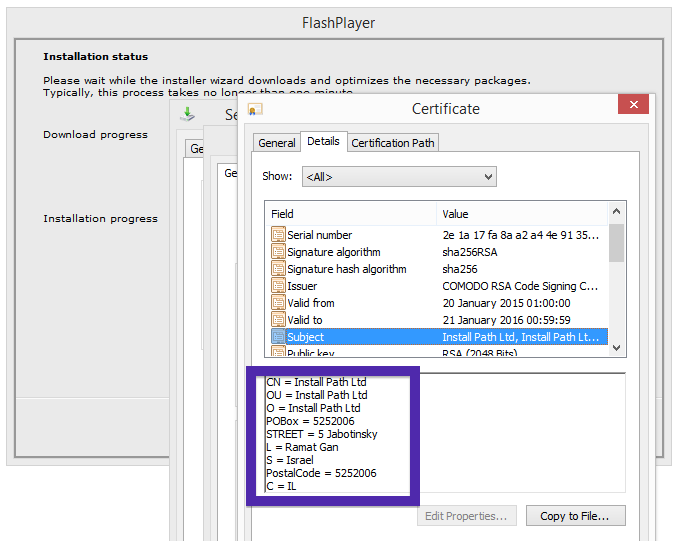Click the PostalCode = 5252006 line
Screen dimensions: 685x541
coord(321,473)
